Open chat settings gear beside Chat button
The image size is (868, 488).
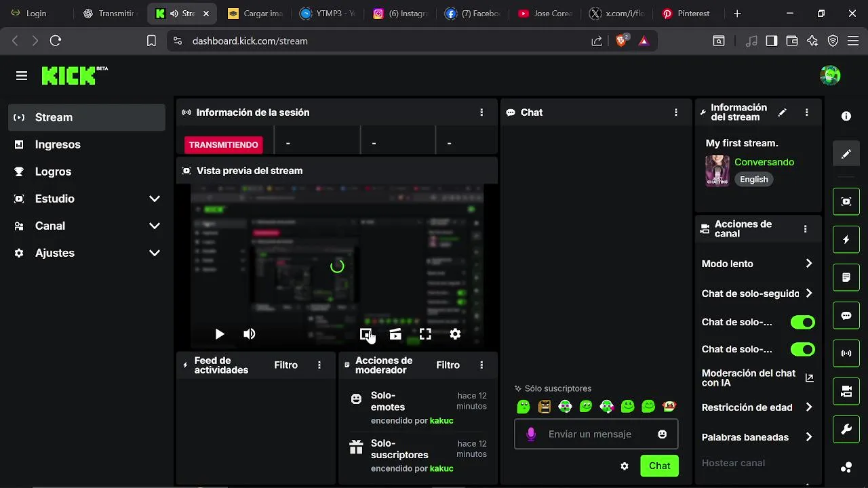click(625, 466)
